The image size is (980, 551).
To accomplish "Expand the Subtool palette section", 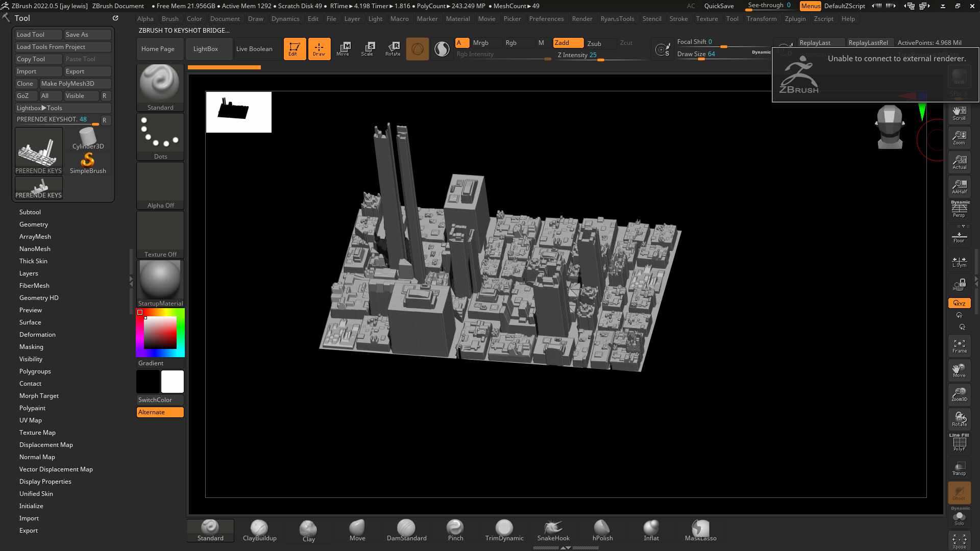I will point(30,212).
